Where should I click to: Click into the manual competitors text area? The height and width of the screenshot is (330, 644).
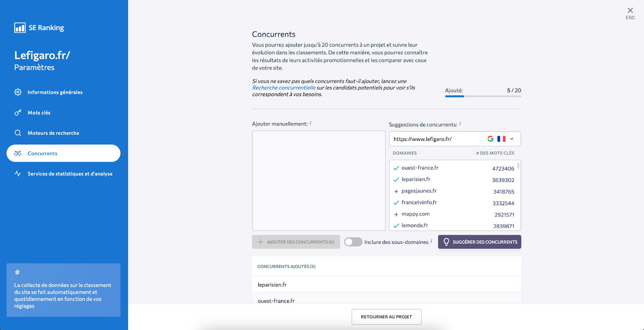coord(319,181)
